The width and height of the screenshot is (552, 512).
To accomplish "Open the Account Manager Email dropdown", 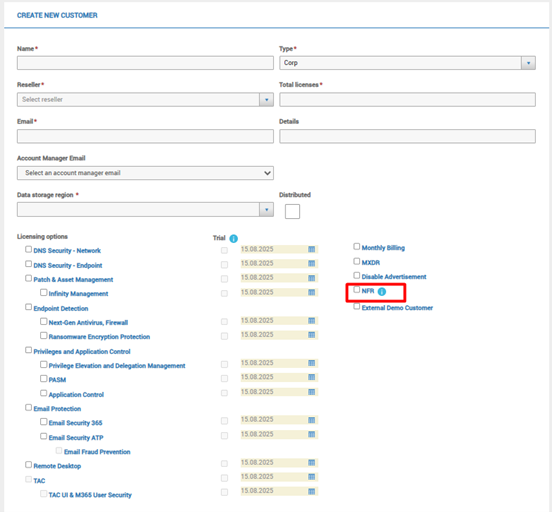I will click(145, 173).
